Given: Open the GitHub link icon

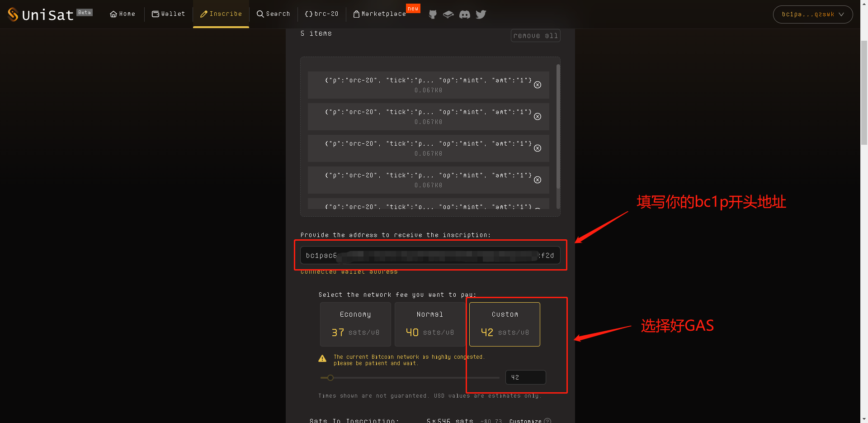Looking at the screenshot, I should 433,14.
